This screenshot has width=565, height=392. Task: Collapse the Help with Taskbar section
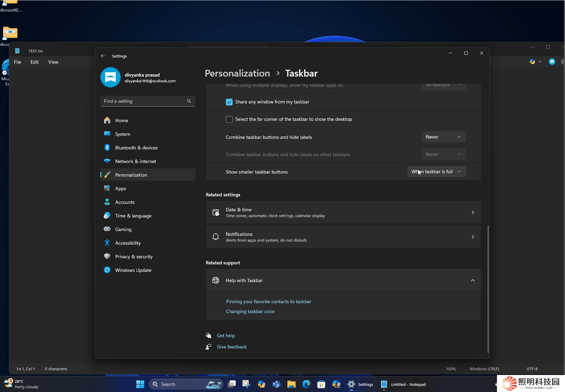tap(472, 280)
